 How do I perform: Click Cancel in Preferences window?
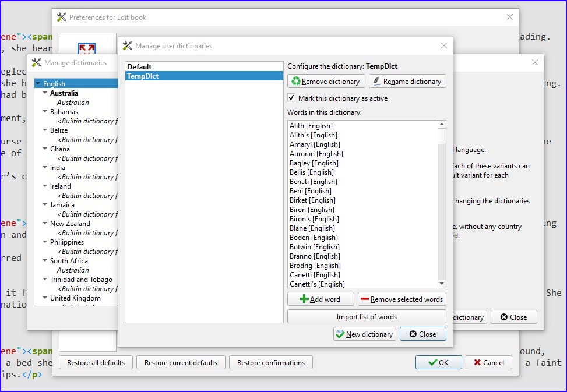pyautogui.click(x=488, y=362)
